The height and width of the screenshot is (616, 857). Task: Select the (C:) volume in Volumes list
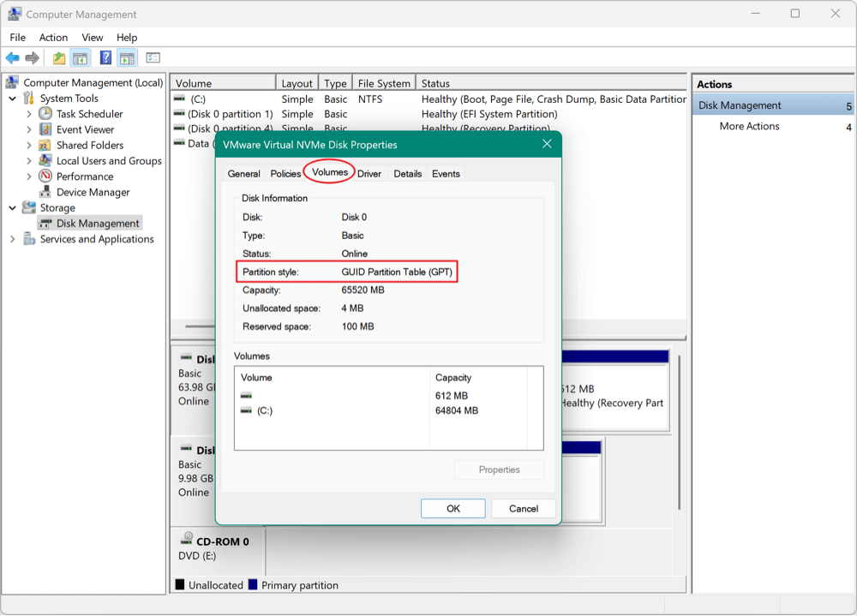[x=265, y=411]
